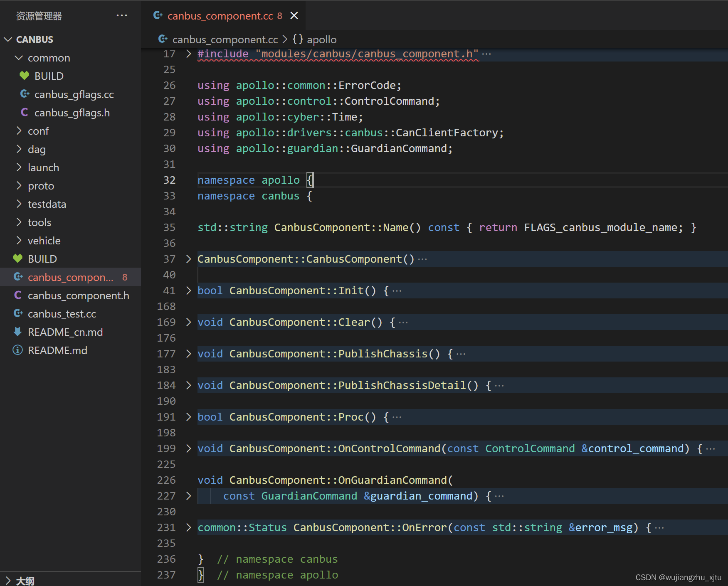This screenshot has width=728, height=586.
Task: Click folded ellipsis after PublishChassis() {
Action: (x=461, y=354)
